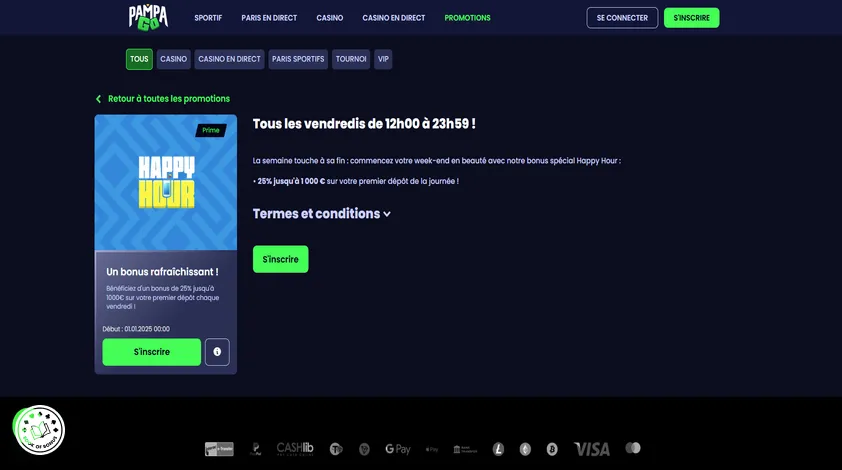Screen dimensions: 842x470
Task: Show TOURNOI promotions
Action: point(351,59)
